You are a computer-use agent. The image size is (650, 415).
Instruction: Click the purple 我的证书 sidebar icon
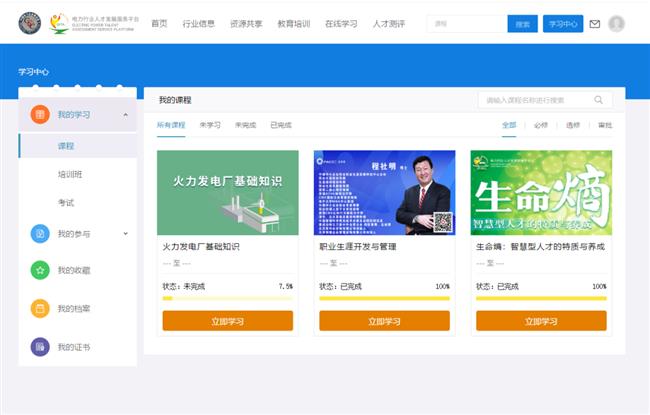click(39, 347)
